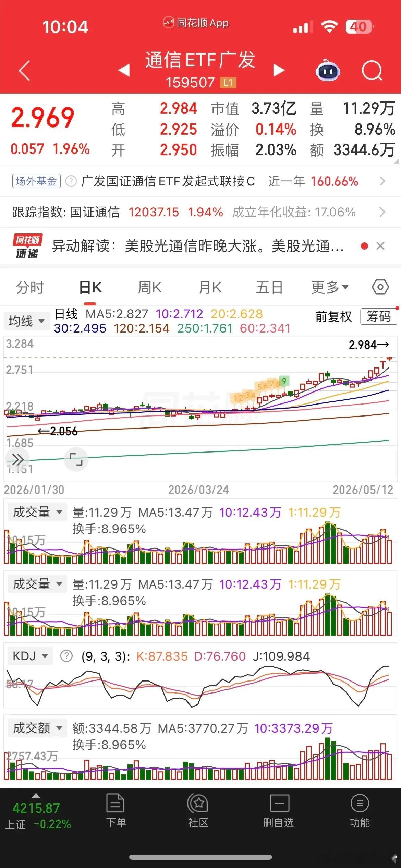Tap the 换 8.96% turnover value
Image resolution: width=401 pixels, height=868 pixels.
pos(375,130)
